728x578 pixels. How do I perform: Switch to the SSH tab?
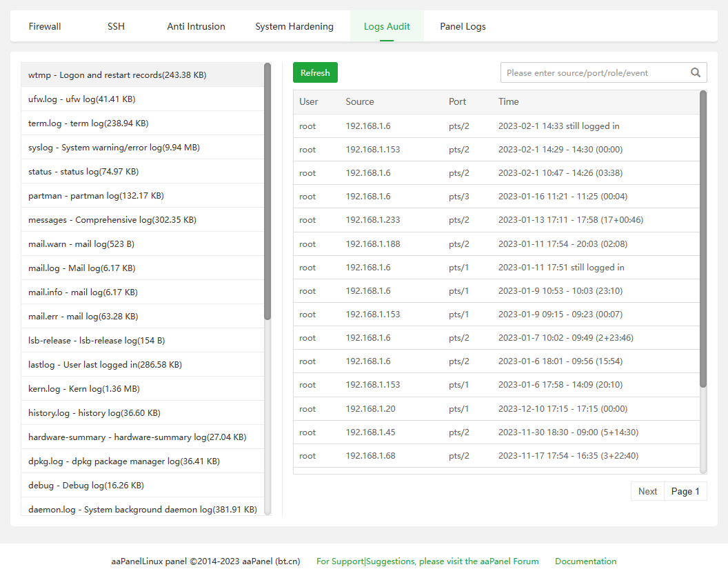pos(116,26)
